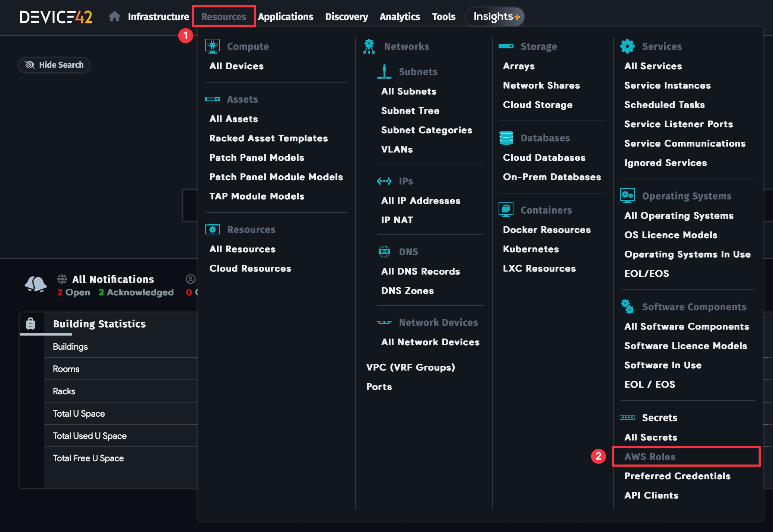
Task: Click the Containers icon
Action: (x=506, y=209)
